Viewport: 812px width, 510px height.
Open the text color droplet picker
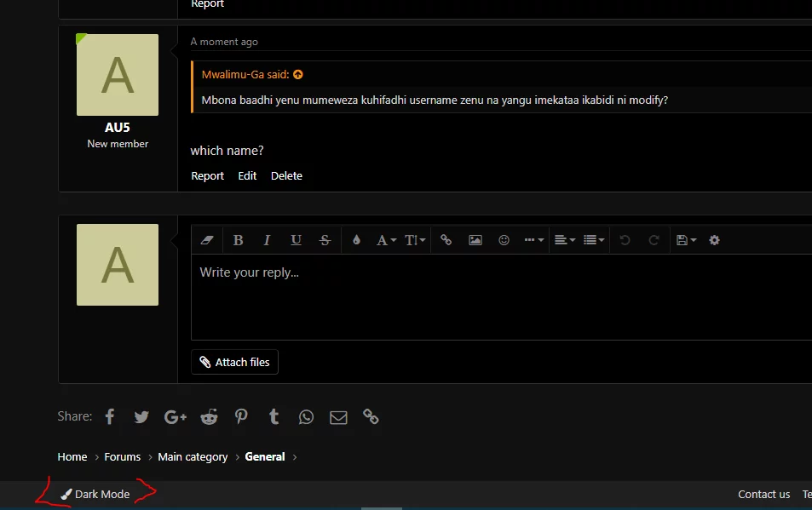point(356,240)
